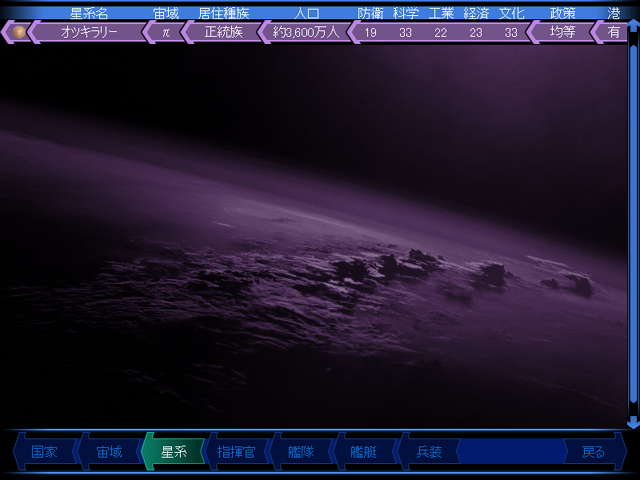Sort by 科学 column header
Viewport: 640px width, 480px height.
coord(405,13)
